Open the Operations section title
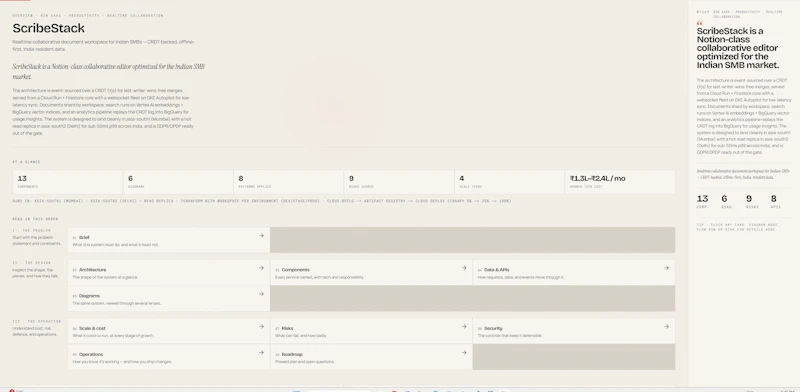Image resolution: width=800 pixels, height=392 pixels. click(91, 354)
